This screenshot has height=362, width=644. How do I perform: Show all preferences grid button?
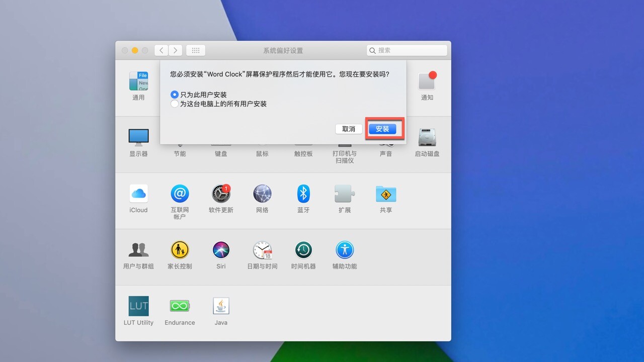pyautogui.click(x=196, y=50)
